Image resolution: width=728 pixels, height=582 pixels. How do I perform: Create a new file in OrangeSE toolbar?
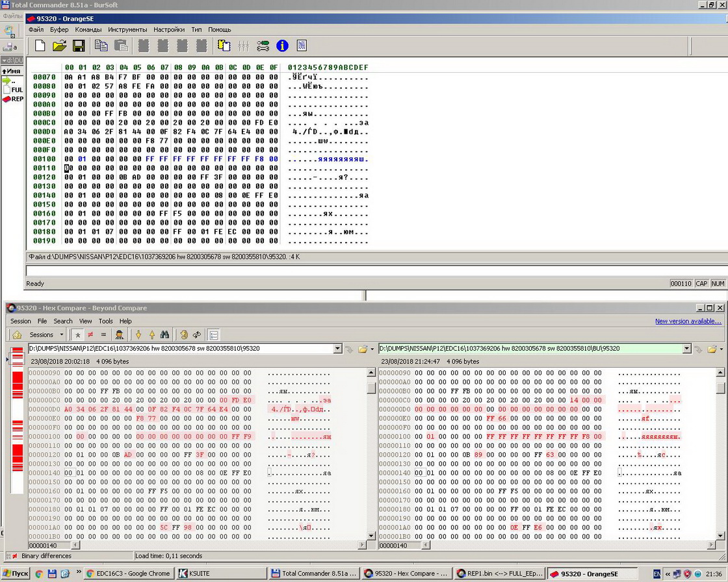[x=40, y=45]
